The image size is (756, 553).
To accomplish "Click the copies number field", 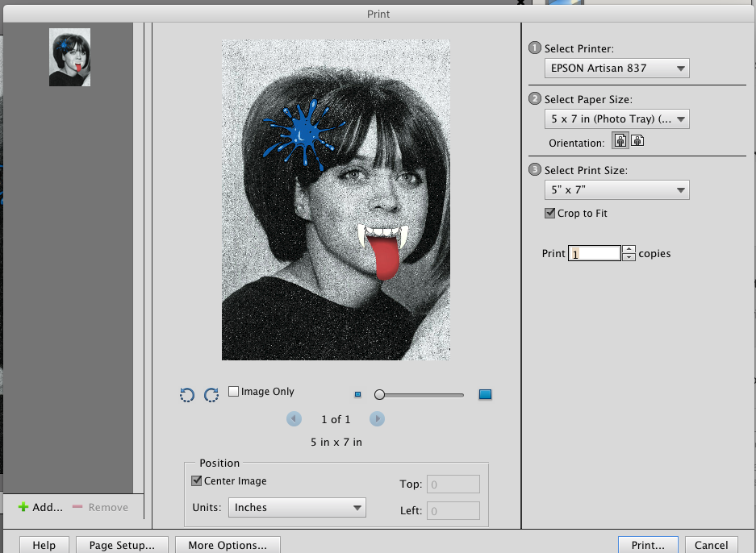I will pos(595,253).
